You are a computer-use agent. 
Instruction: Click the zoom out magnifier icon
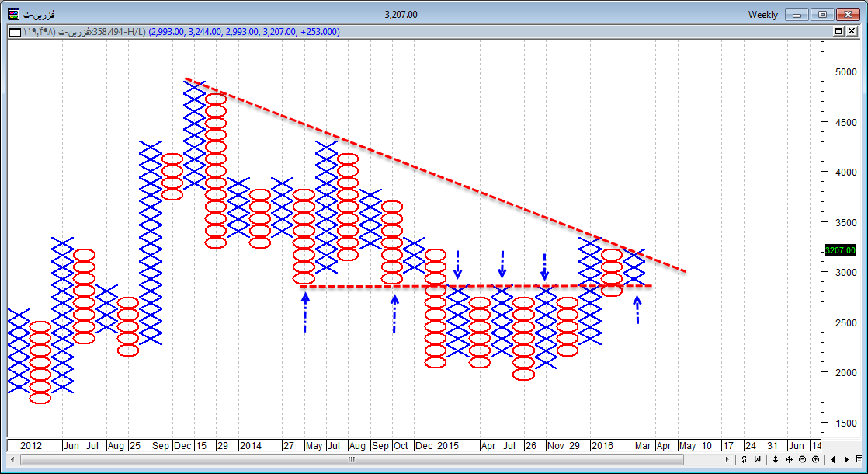(x=802, y=459)
